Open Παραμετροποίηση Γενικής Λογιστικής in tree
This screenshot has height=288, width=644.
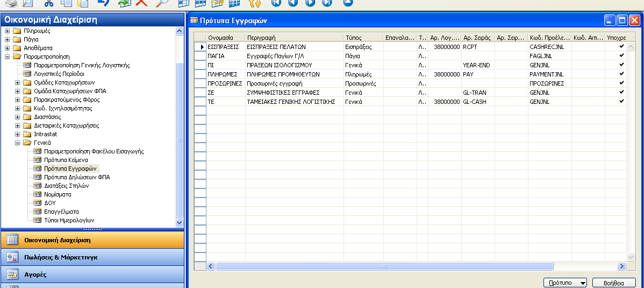82,66
